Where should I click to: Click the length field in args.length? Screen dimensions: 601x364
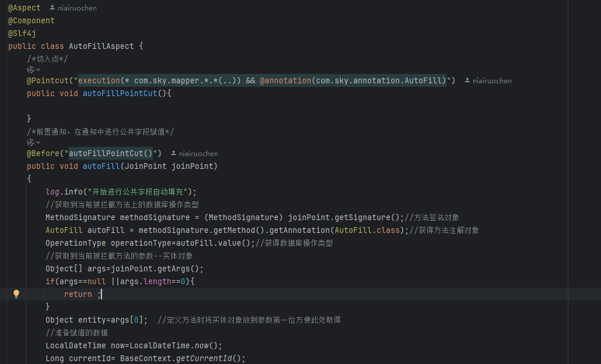click(x=157, y=281)
